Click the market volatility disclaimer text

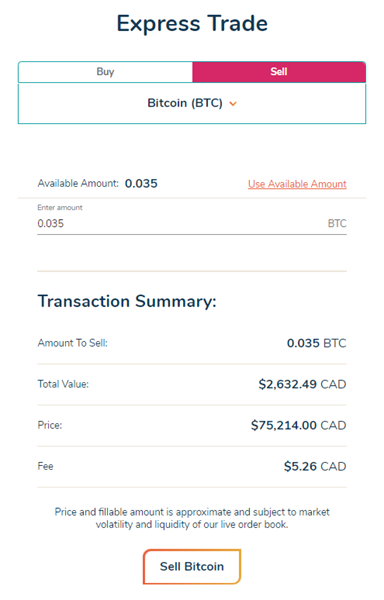click(x=192, y=518)
